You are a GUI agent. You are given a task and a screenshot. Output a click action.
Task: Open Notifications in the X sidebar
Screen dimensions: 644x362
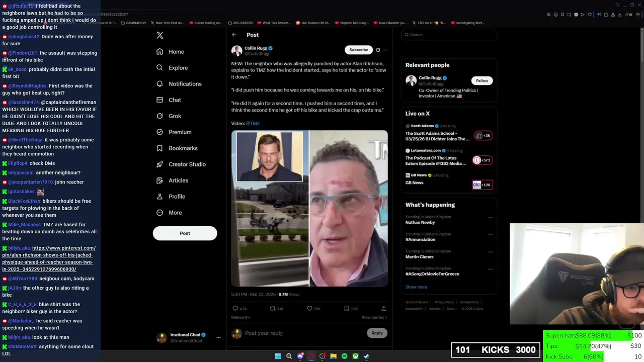pyautogui.click(x=179, y=84)
